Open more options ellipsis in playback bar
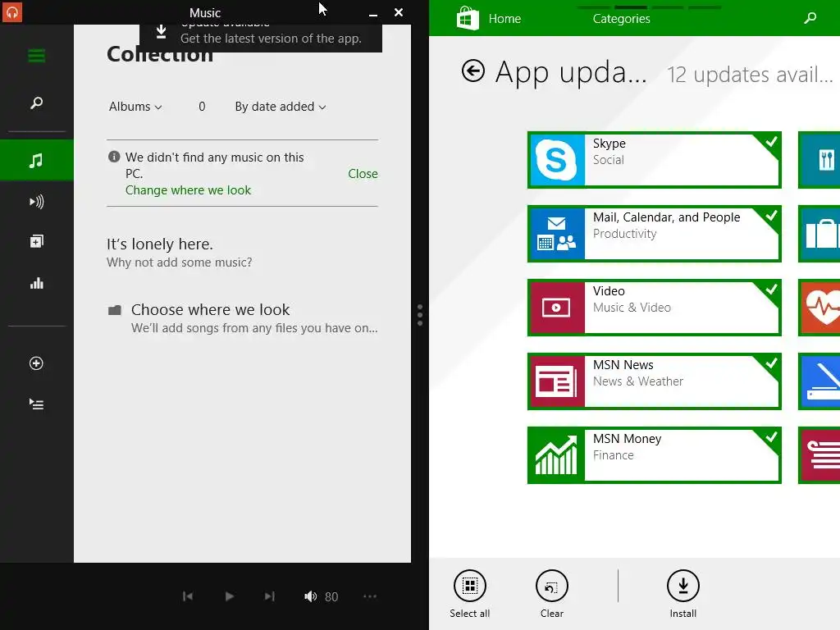 [370, 596]
